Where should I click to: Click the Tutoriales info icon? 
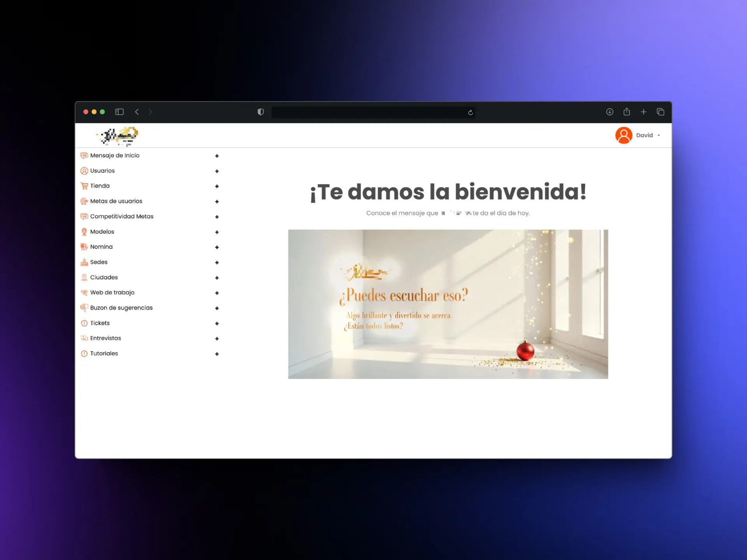[x=84, y=353]
